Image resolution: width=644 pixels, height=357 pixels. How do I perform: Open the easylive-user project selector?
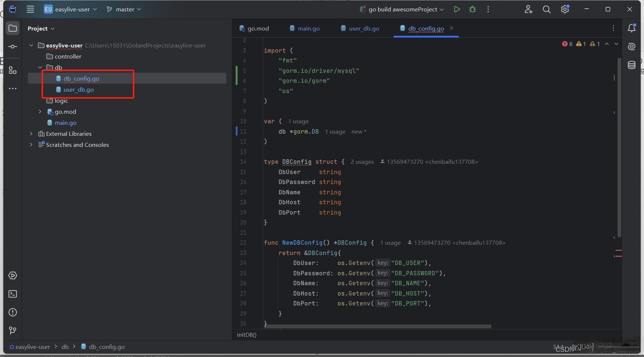pyautogui.click(x=70, y=9)
